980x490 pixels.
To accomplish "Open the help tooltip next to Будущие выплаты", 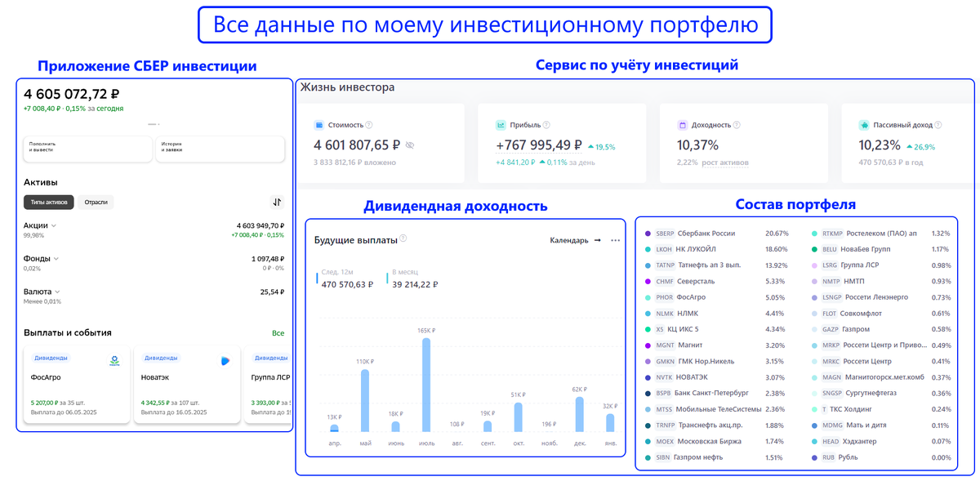I will pyautogui.click(x=403, y=239).
